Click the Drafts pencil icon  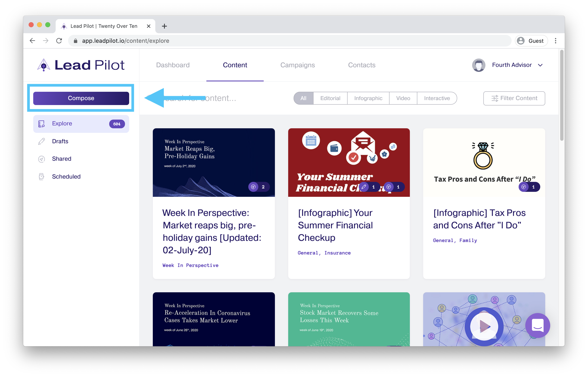tap(41, 141)
